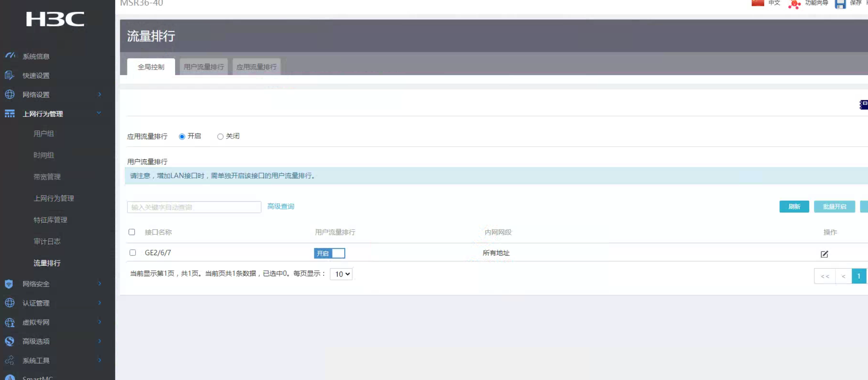Click the 刷新 button
Viewport: 868px width, 380px height.
pyautogui.click(x=794, y=207)
